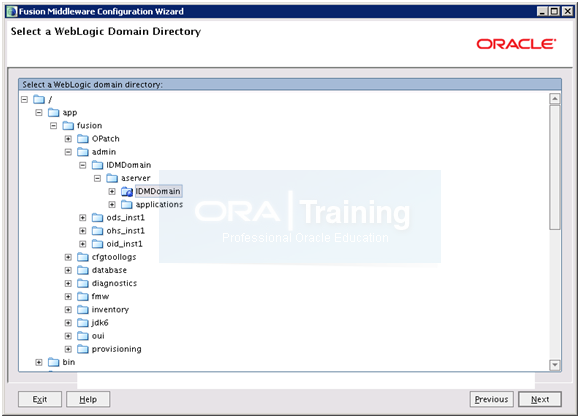Expand the ods_inst1 tree node
580x418 pixels.
(x=83, y=218)
